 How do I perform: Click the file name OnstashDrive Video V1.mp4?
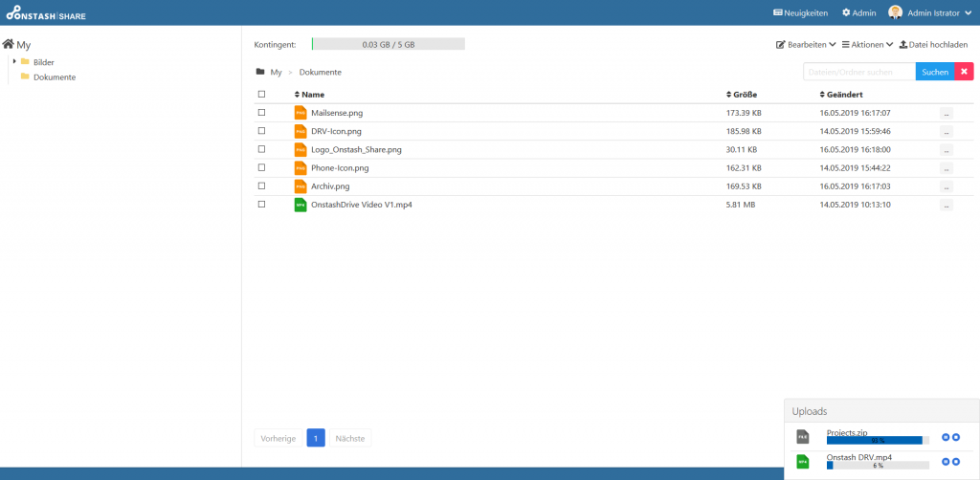361,205
